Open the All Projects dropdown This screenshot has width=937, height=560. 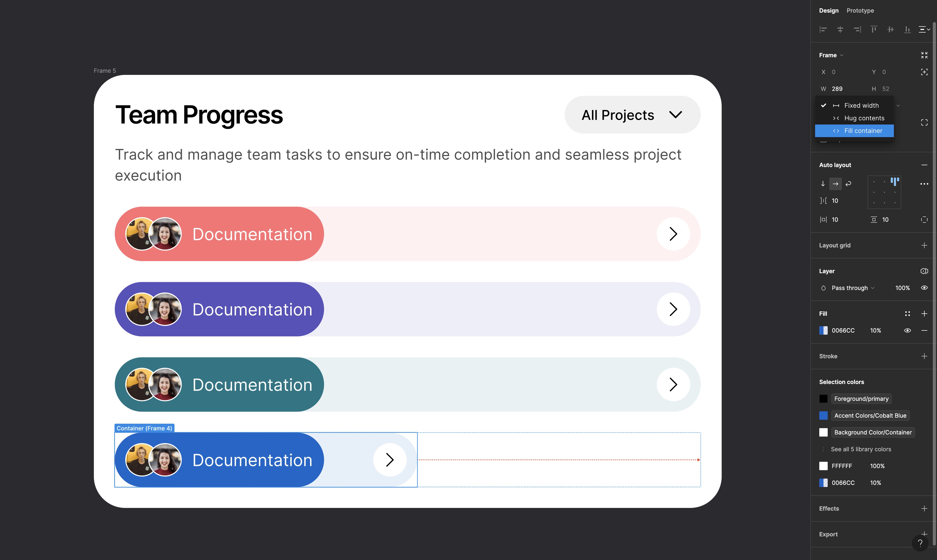pos(632,115)
